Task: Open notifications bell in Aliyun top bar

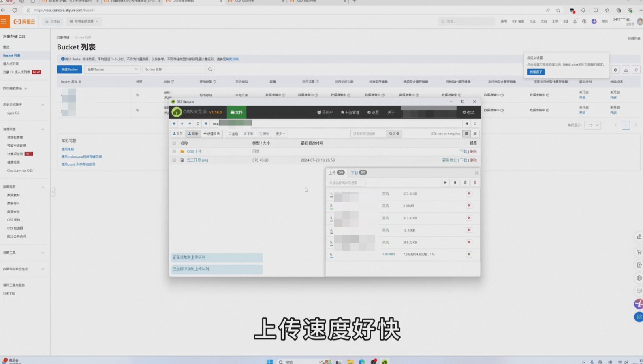Action: point(575,21)
